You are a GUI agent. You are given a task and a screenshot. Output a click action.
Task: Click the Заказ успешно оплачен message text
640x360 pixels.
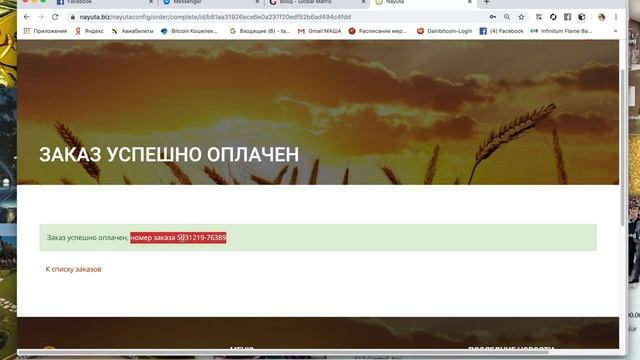pyautogui.click(x=88, y=238)
